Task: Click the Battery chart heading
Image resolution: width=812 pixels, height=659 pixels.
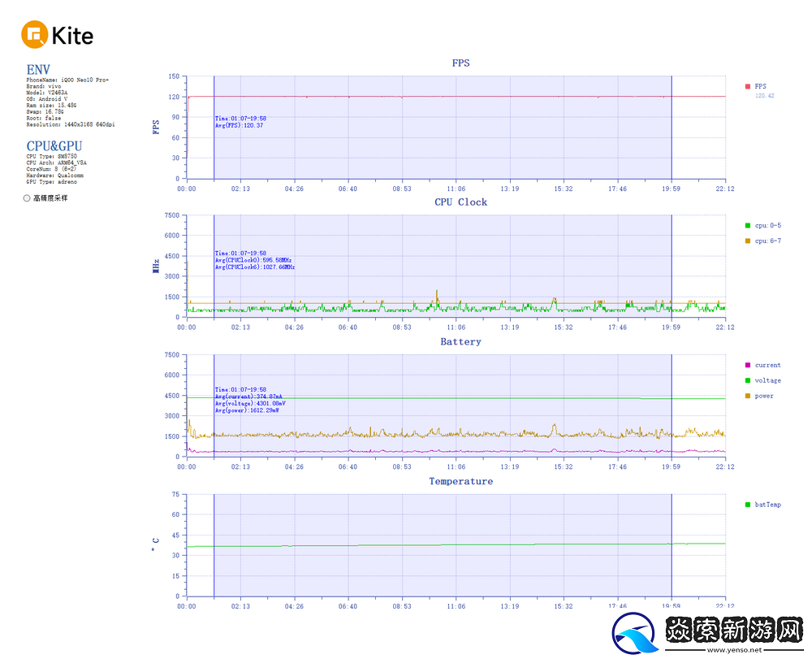Action: [460, 342]
